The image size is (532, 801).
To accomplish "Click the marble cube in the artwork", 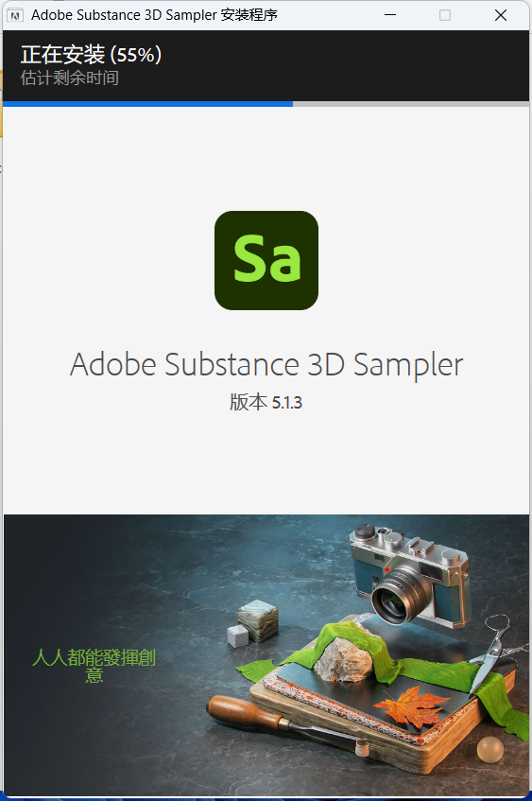I will coord(259,620).
